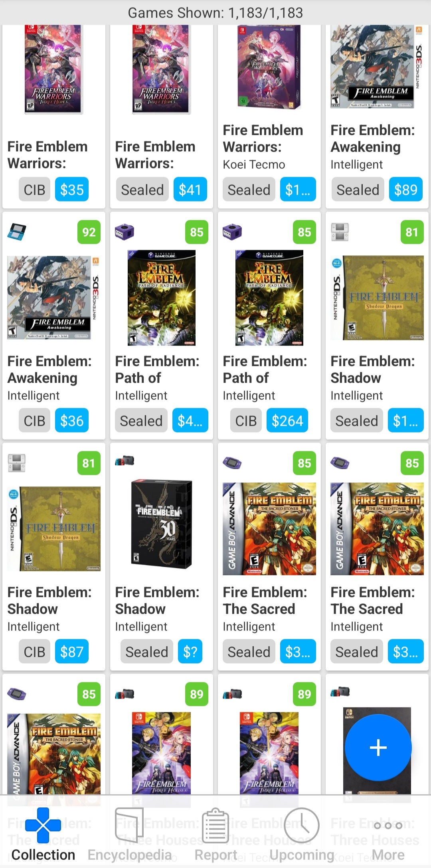Image resolution: width=431 pixels, height=868 pixels.
Task: Tap the 92 score badge on Awakening
Action: (89, 232)
